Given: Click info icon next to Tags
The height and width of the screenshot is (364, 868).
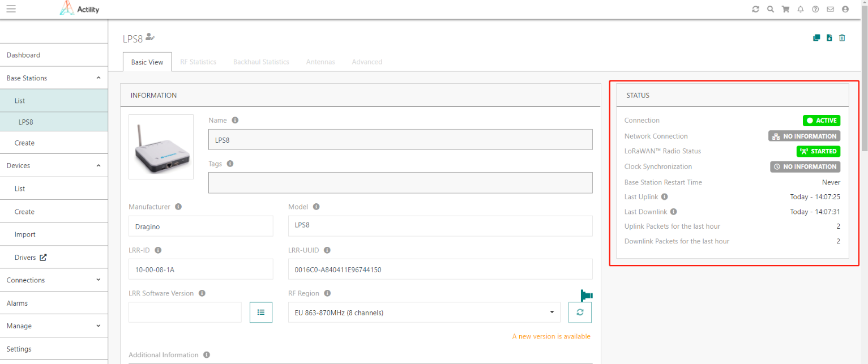Looking at the screenshot, I should tap(230, 163).
